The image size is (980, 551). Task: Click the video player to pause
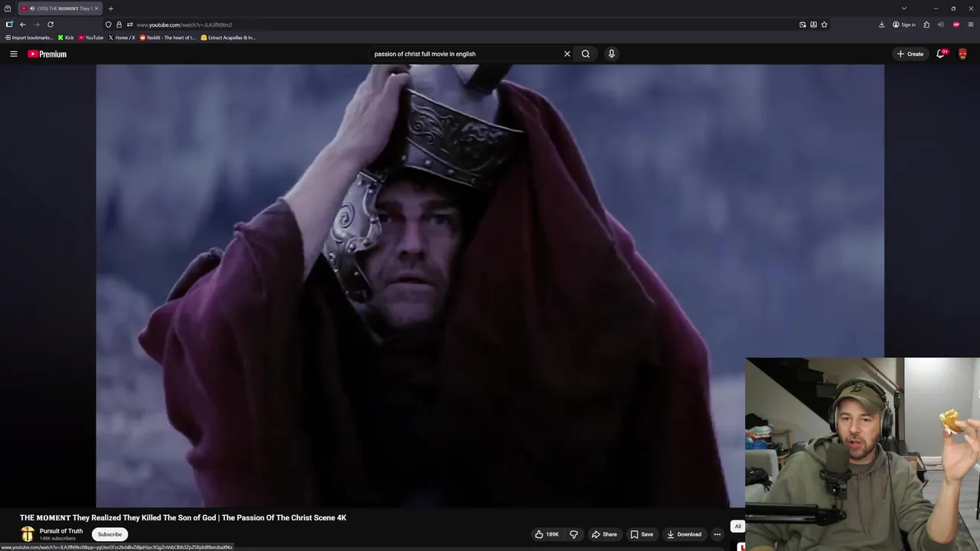pos(490,285)
